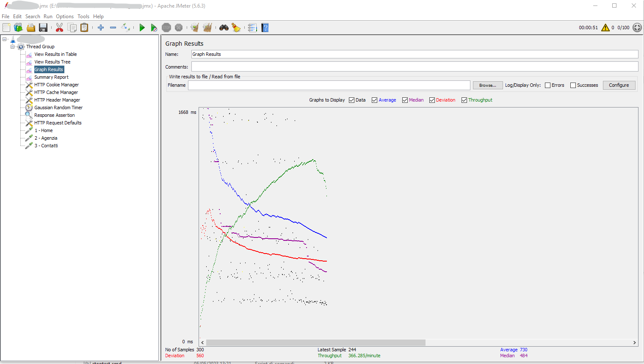Open search with binoculars icon
The image size is (644, 364).
tap(224, 28)
